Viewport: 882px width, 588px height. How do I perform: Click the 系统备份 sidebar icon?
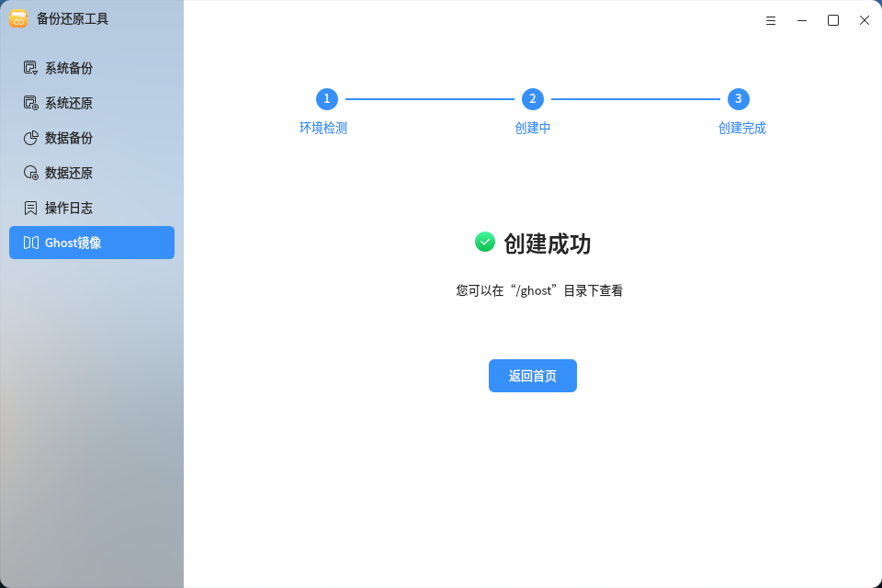(30, 68)
